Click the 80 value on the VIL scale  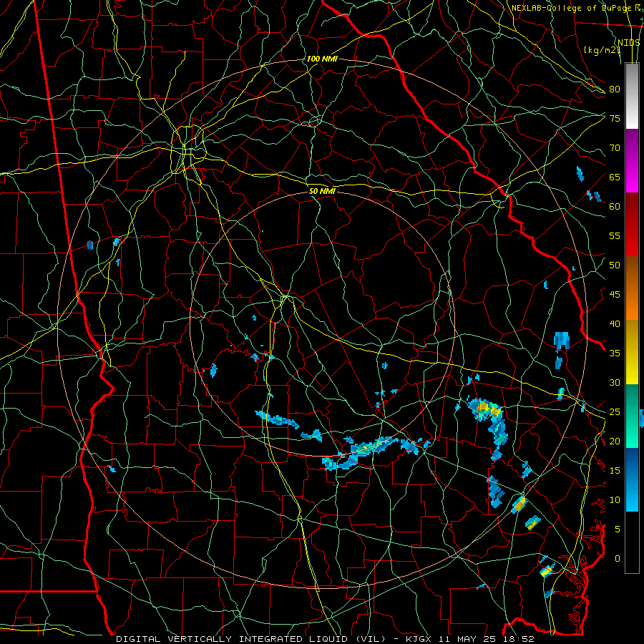pyautogui.click(x=615, y=89)
